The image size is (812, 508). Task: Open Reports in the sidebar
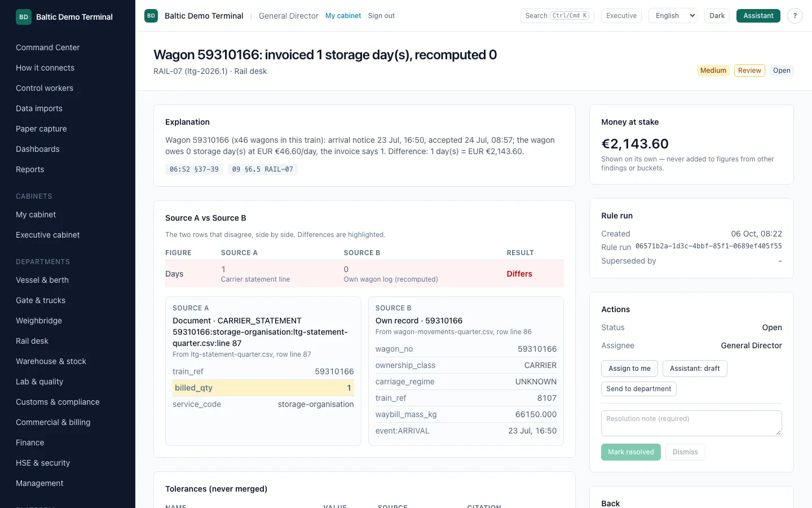click(x=30, y=169)
